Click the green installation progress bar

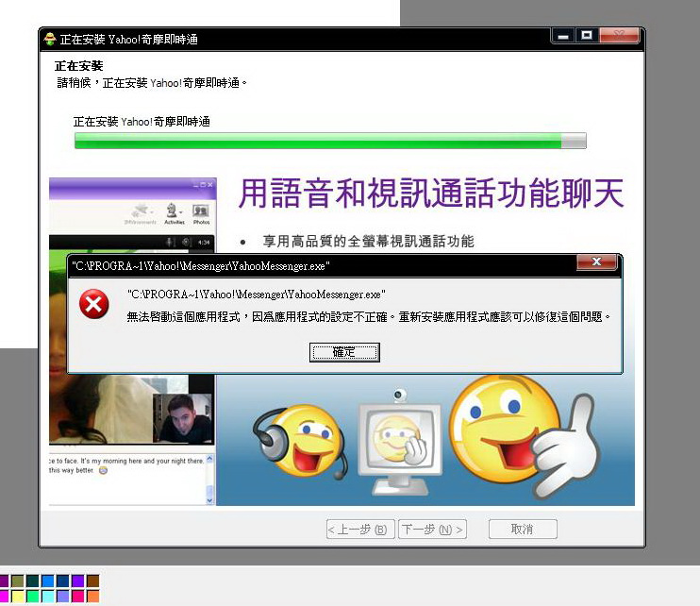[x=330, y=141]
